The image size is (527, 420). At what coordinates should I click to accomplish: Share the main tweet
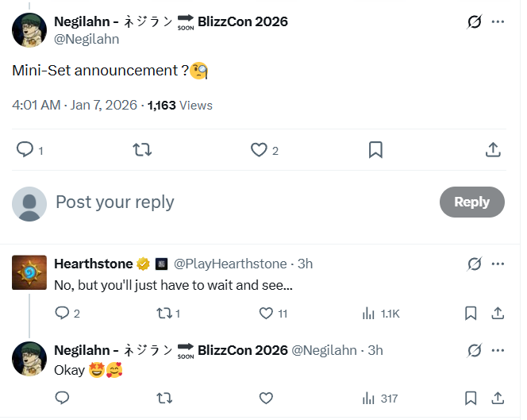tap(492, 149)
